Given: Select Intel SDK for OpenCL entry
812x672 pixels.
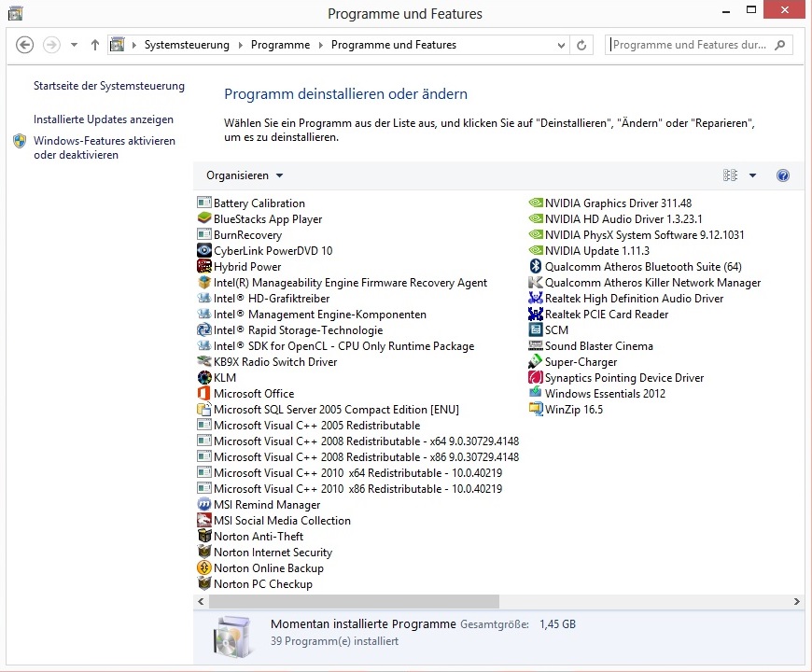Looking at the screenshot, I should coord(336,346).
